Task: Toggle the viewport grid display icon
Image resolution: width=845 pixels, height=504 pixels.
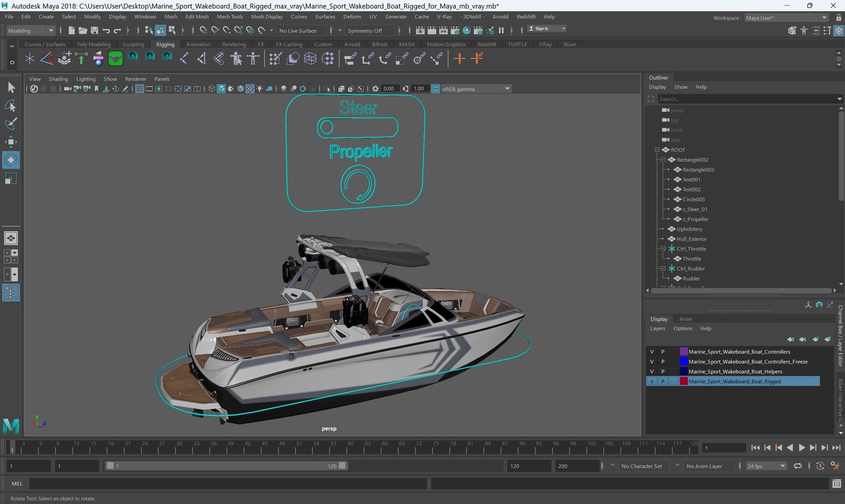Action: [139, 89]
